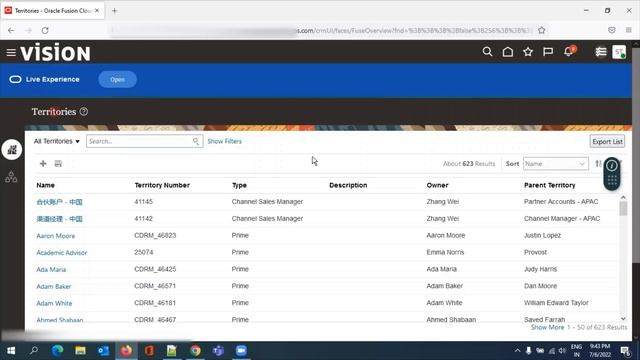Open the Watchlist flag icon
640x360 pixels.
pos(548,52)
